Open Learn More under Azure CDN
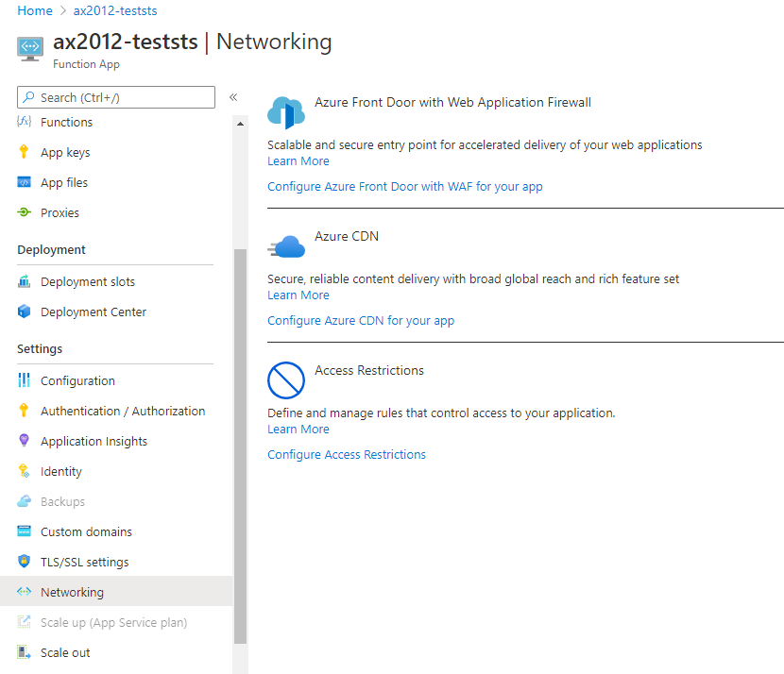784x674 pixels. [x=298, y=295]
